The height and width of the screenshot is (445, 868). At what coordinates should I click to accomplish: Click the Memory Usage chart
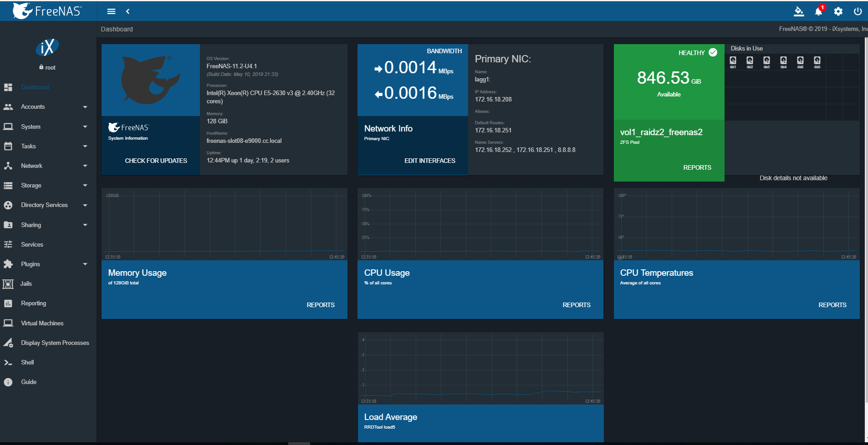coord(225,224)
